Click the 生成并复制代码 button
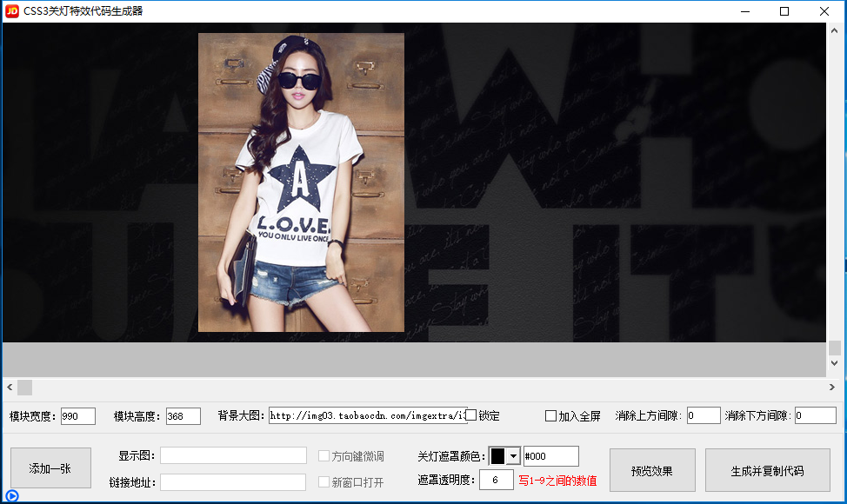This screenshot has width=847, height=504. coord(767,470)
